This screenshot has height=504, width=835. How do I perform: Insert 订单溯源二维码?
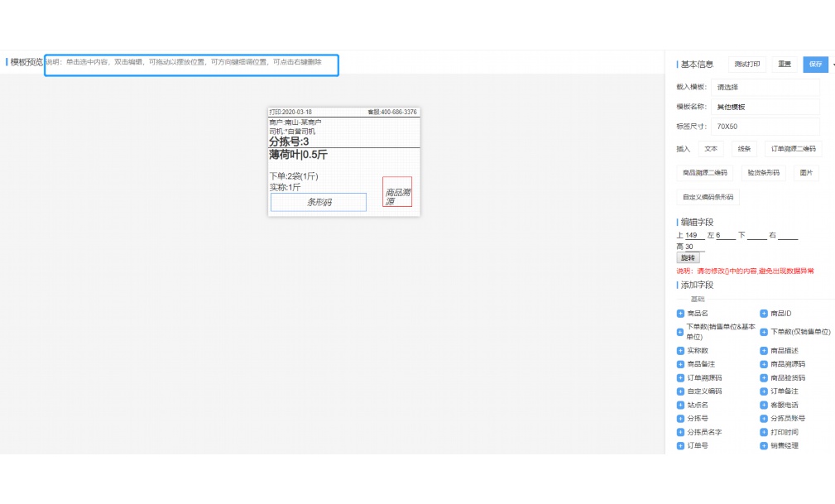[x=794, y=149]
